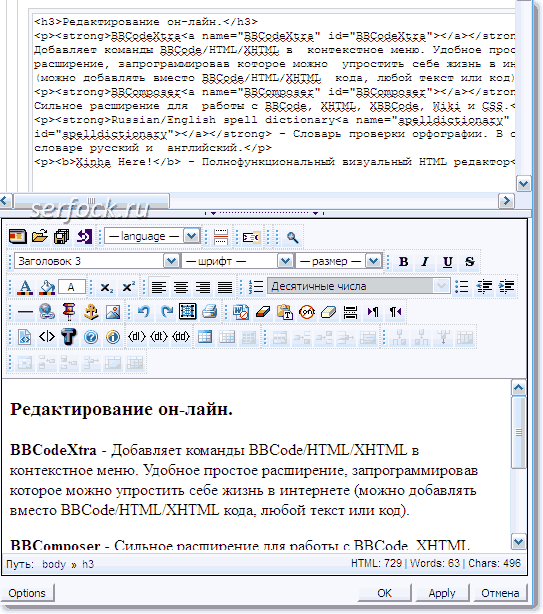The image size is (543, 614).
Task: Justify text alignment
Action: tap(225, 287)
